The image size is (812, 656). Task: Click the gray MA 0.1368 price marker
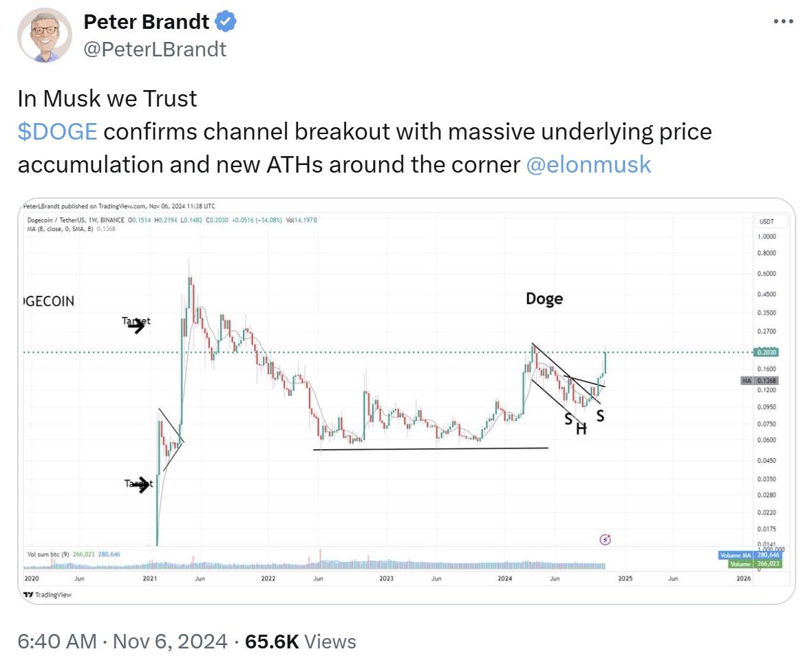click(758, 380)
